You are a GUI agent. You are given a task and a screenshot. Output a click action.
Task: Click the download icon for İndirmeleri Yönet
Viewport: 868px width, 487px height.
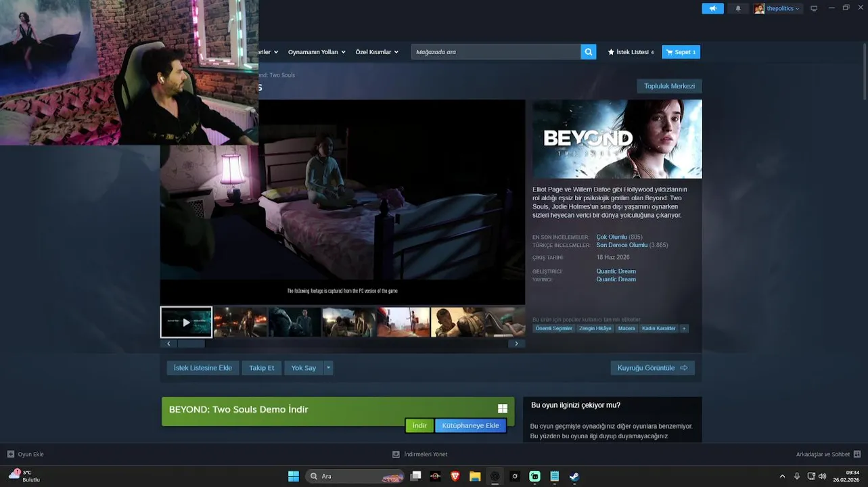[396, 454]
